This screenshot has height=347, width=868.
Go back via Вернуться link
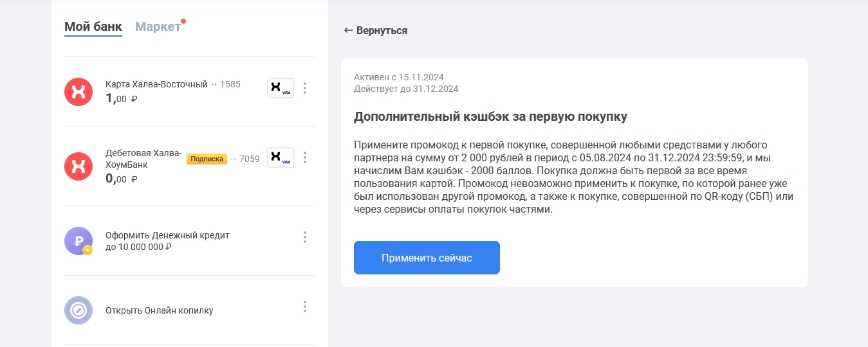click(376, 30)
